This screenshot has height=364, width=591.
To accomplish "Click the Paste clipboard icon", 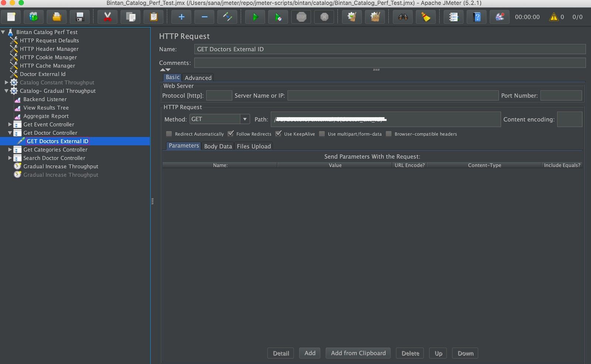I will 154,17.
